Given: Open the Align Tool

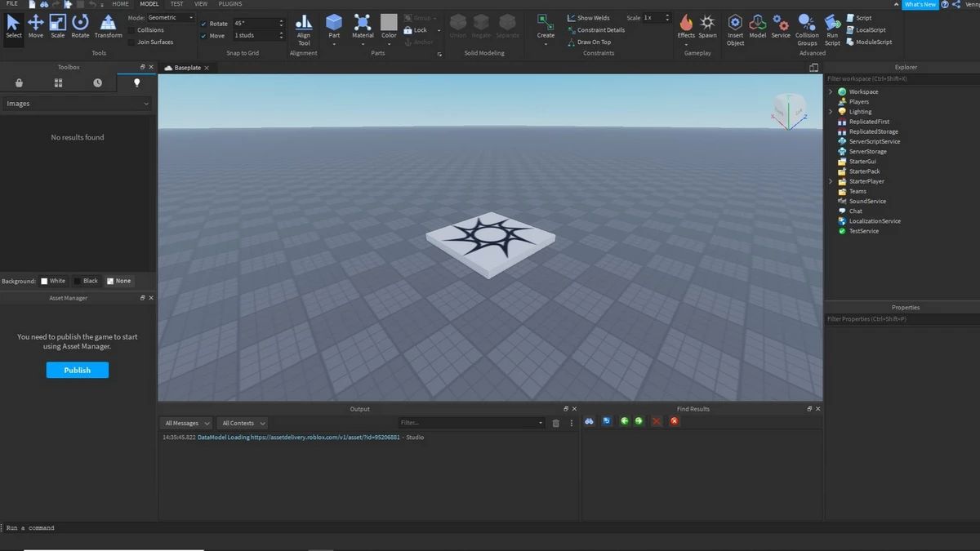Looking at the screenshot, I should [304, 29].
